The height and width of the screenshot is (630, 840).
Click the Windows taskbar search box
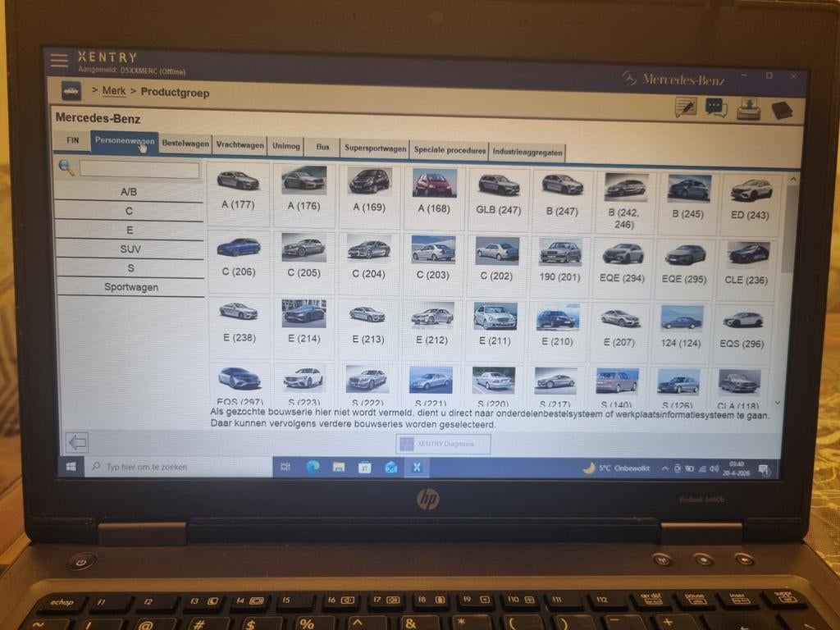pos(179,467)
